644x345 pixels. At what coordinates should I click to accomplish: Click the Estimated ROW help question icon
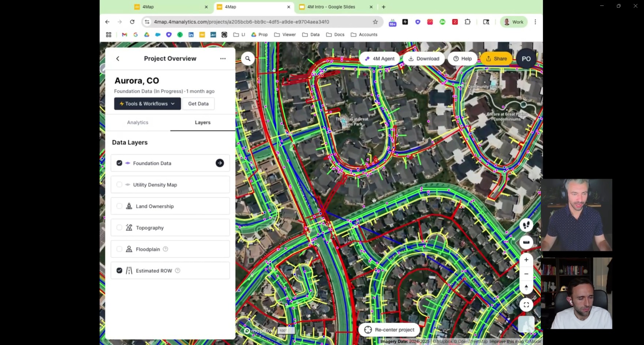(x=177, y=271)
